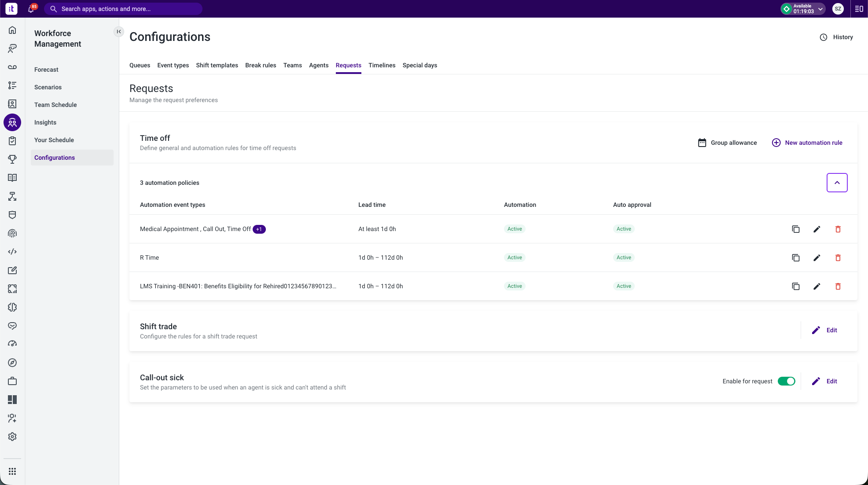Edit the LMS Training automation policy
This screenshot has width=868, height=485.
pos(817,286)
